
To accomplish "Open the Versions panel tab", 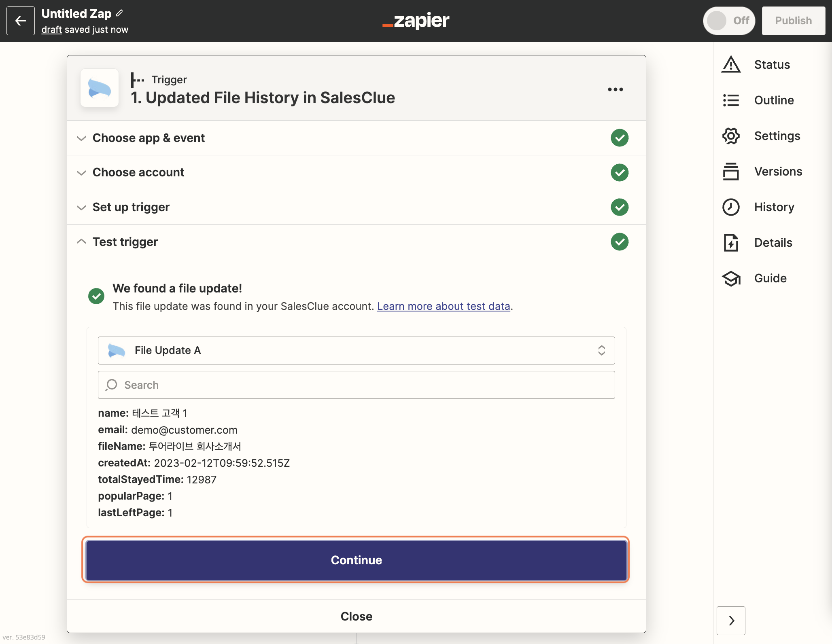I will 778,172.
